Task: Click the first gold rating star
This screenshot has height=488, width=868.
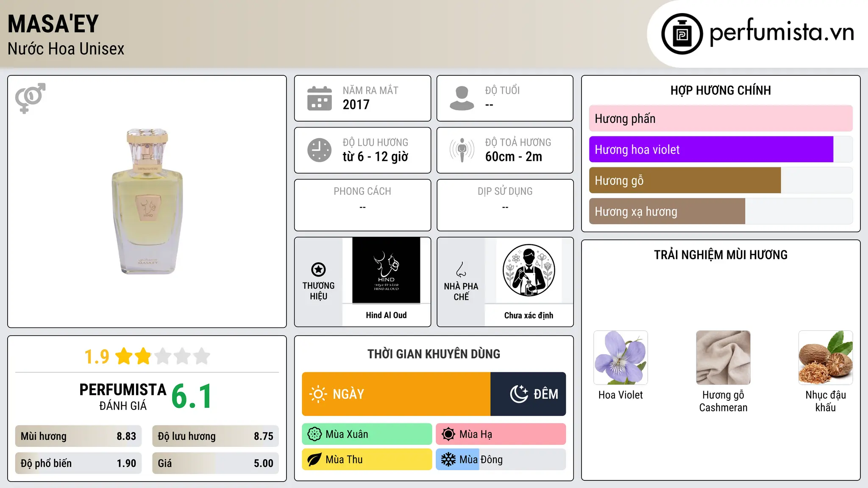Action: point(124,356)
